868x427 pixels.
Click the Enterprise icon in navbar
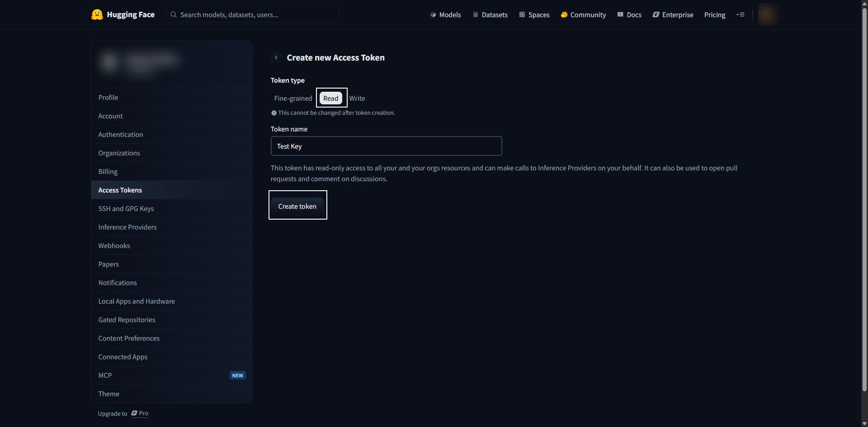tap(656, 14)
